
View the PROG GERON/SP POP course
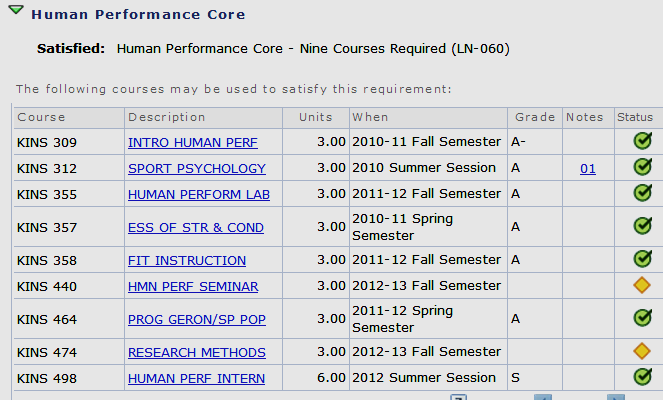tap(196, 319)
